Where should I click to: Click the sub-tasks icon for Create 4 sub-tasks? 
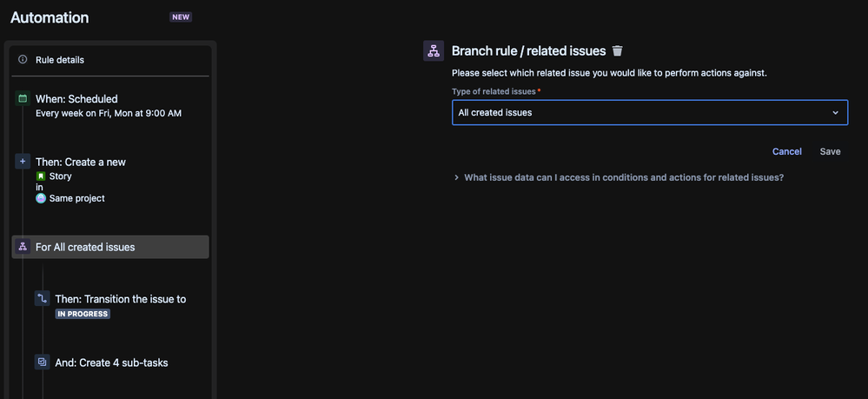click(x=42, y=362)
